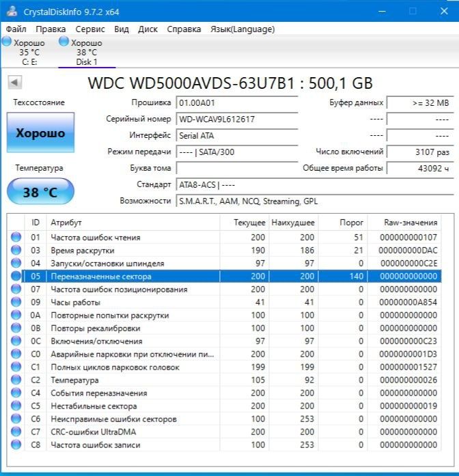Click the ID column header

pyautogui.click(x=36, y=223)
